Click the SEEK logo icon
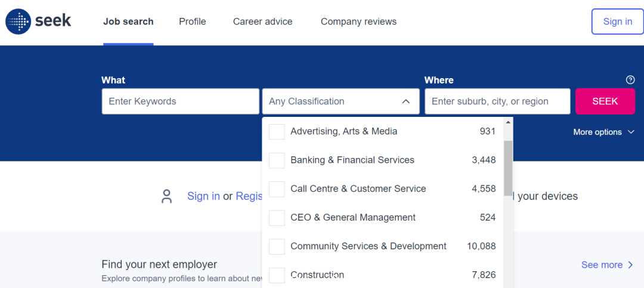The image size is (644, 288). (18, 21)
